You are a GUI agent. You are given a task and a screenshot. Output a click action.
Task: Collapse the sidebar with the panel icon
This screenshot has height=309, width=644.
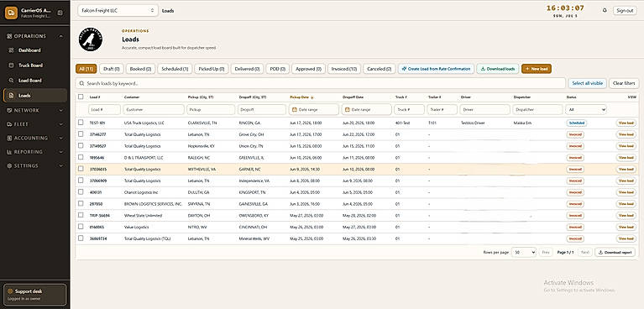[x=60, y=13]
